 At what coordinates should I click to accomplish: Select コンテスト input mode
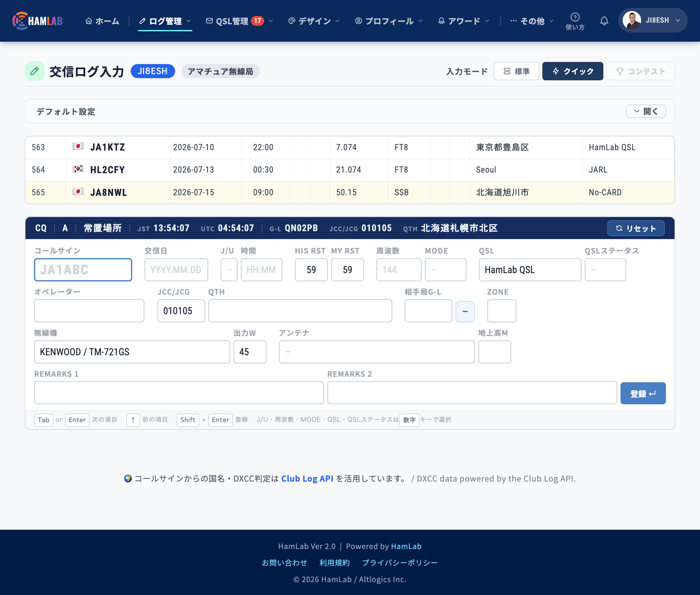pyautogui.click(x=640, y=71)
